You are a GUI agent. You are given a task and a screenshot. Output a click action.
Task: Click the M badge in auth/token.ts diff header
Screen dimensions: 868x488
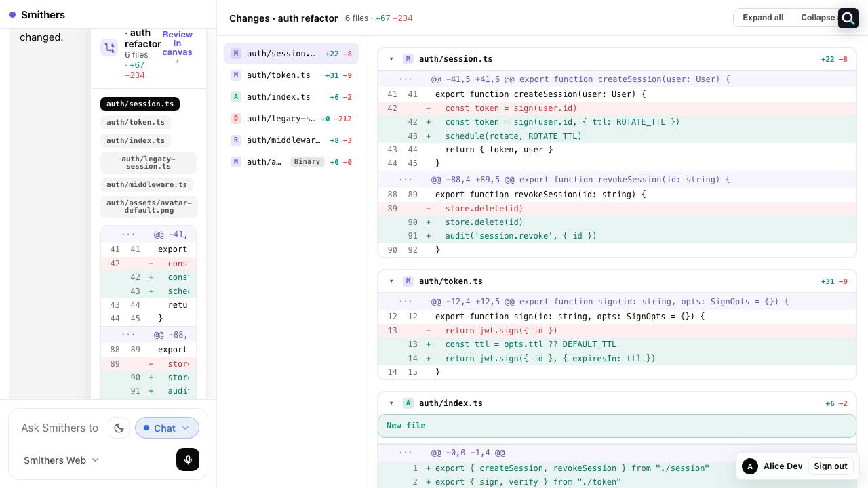(x=408, y=281)
